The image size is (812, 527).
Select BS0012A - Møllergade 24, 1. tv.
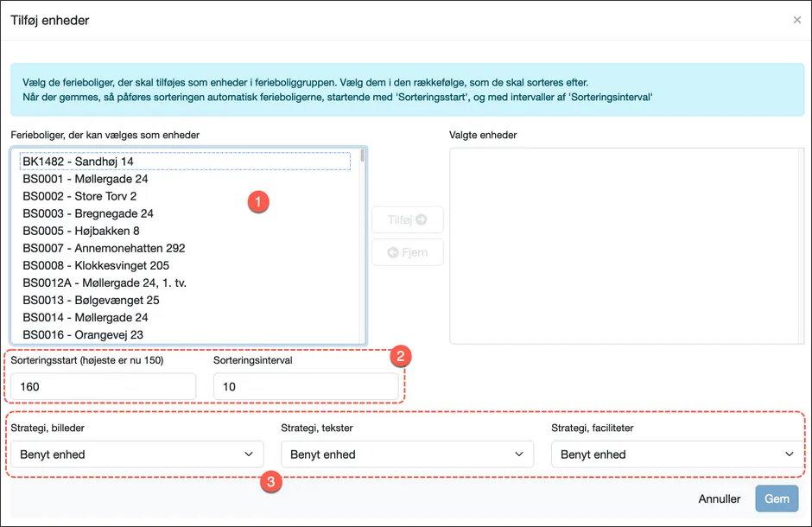point(105,283)
